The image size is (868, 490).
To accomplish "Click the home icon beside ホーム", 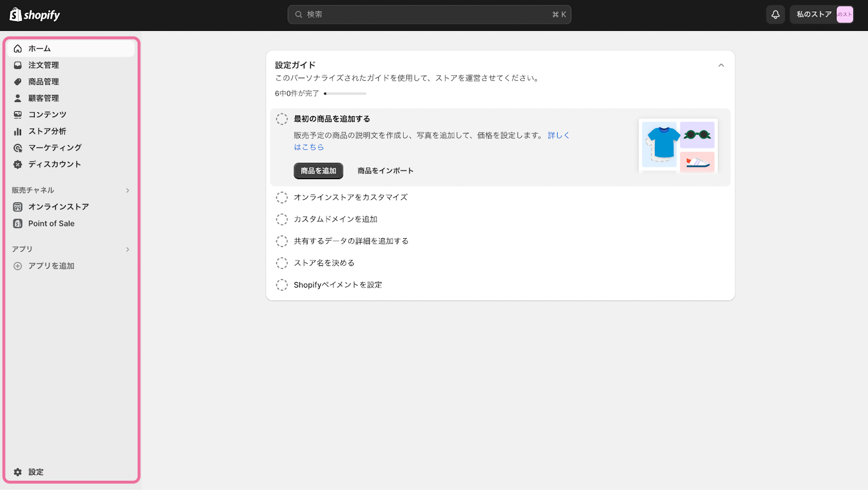I will (18, 48).
